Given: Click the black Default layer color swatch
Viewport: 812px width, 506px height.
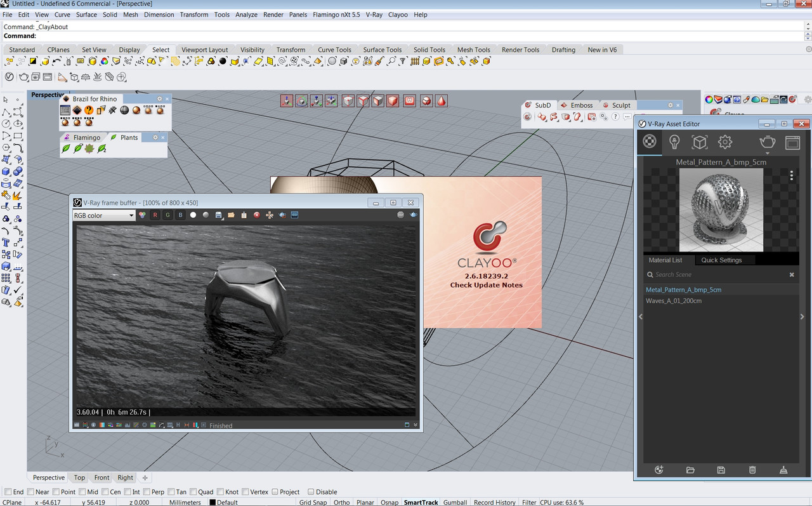Looking at the screenshot, I should click(x=213, y=503).
